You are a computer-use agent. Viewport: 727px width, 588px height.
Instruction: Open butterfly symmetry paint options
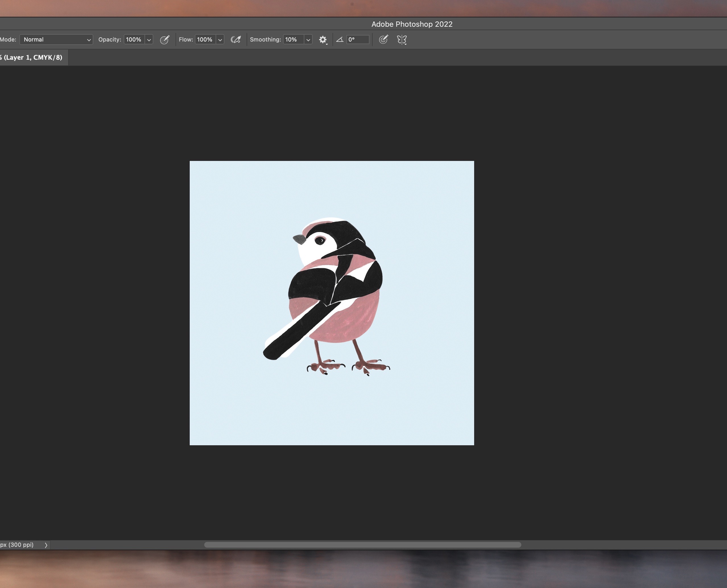coord(402,40)
